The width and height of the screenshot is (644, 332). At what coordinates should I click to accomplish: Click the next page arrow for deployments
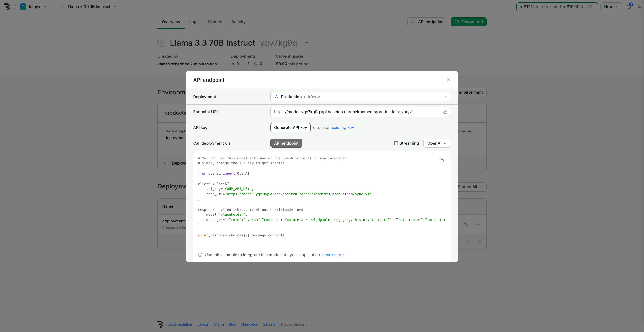(480, 241)
